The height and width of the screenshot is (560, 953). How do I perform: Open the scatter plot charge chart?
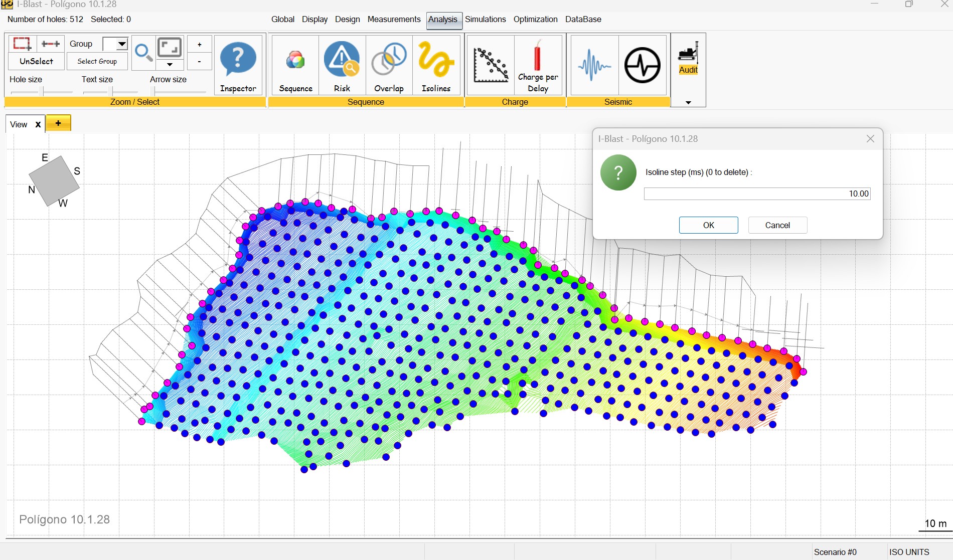pyautogui.click(x=491, y=65)
